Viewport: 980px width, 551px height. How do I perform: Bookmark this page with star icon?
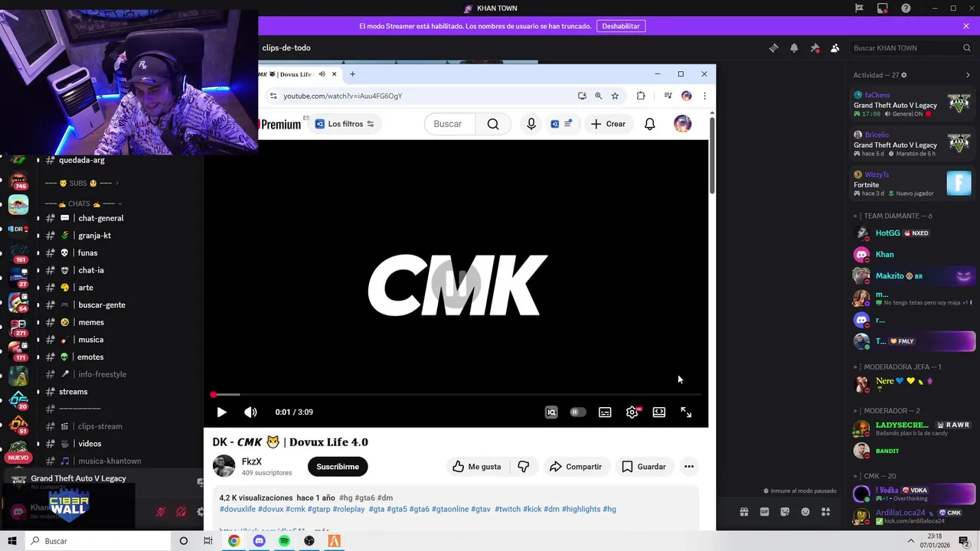pyautogui.click(x=615, y=96)
